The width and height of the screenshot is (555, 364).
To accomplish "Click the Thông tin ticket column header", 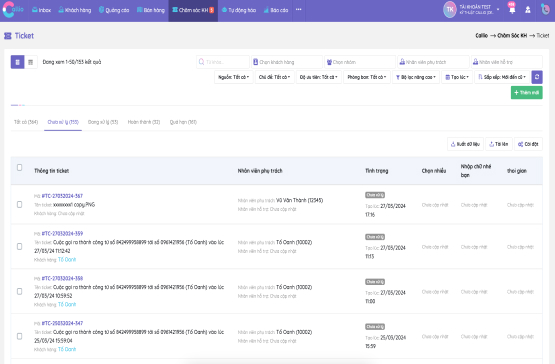I will tap(52, 171).
